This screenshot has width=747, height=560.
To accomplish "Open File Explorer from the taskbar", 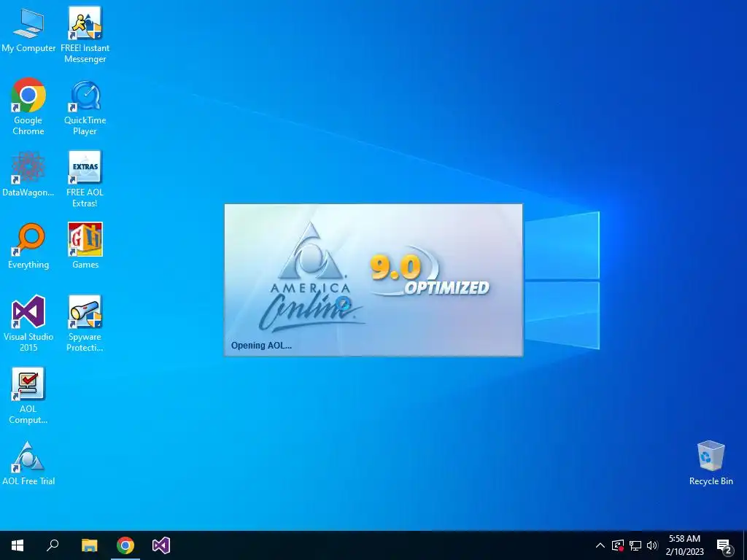I will pyautogui.click(x=89, y=545).
